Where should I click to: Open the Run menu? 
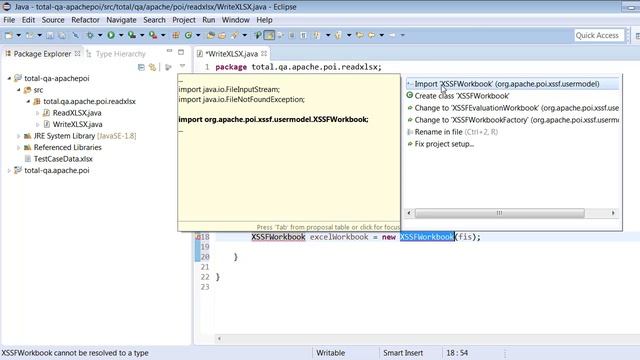coord(209,20)
